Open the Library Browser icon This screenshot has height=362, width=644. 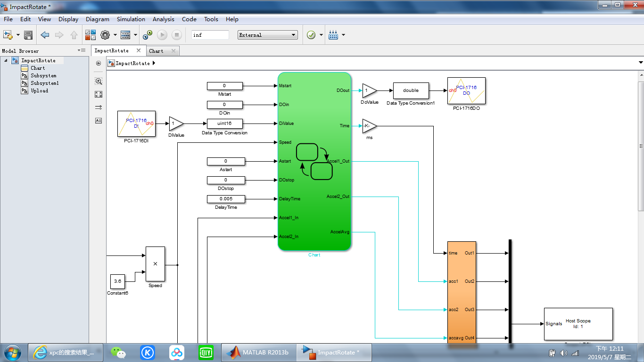tap(91, 35)
